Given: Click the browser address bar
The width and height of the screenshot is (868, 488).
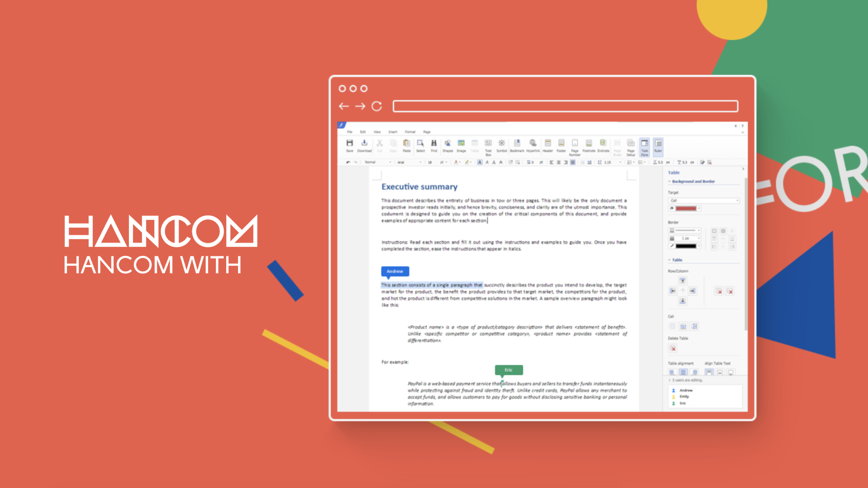Looking at the screenshot, I should 565,106.
